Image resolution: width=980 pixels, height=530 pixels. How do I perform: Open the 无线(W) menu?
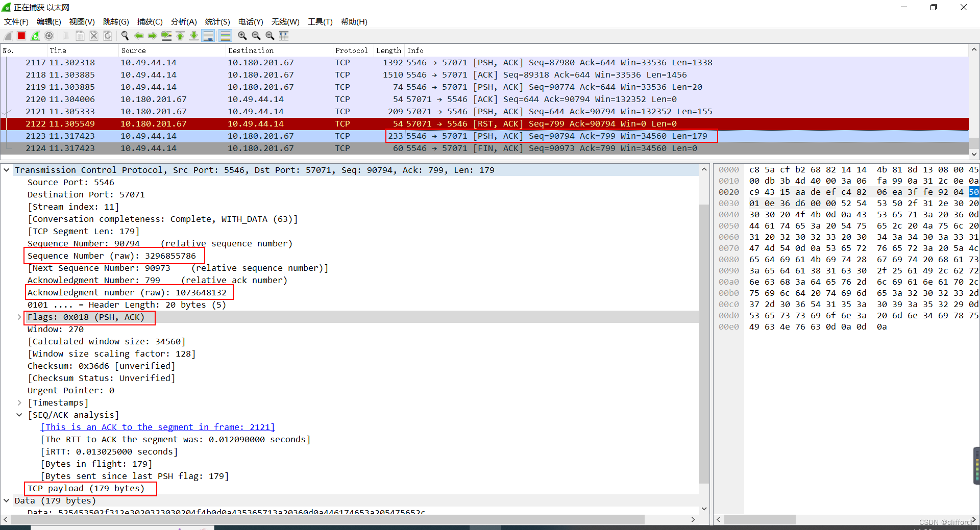coord(285,21)
